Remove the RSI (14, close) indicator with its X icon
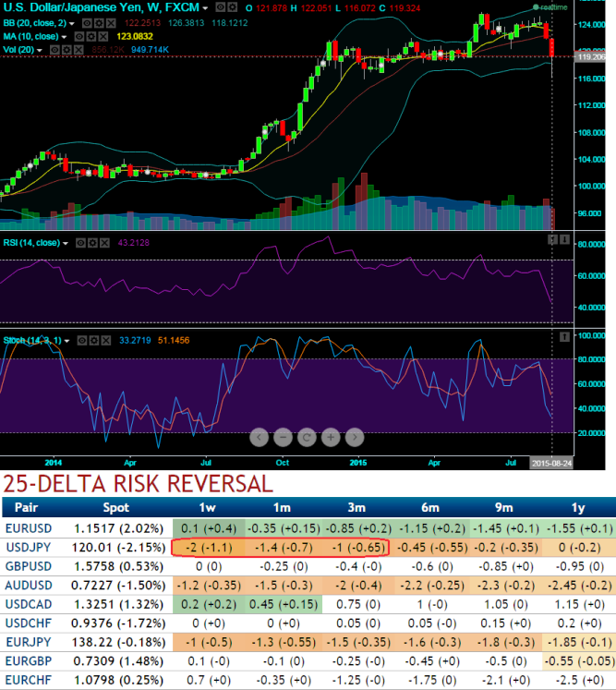This screenshot has height=690, width=616. 104,243
